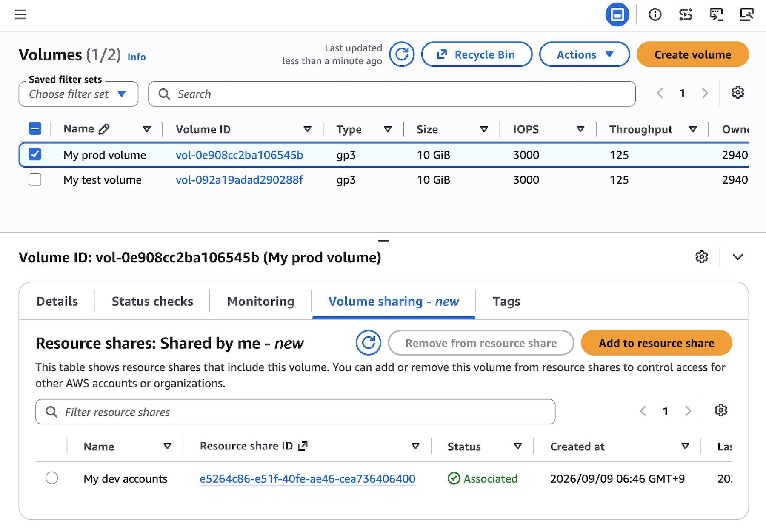Toggle the blue split-panel view icon
The width and height of the screenshot is (766, 532).
coord(617,15)
